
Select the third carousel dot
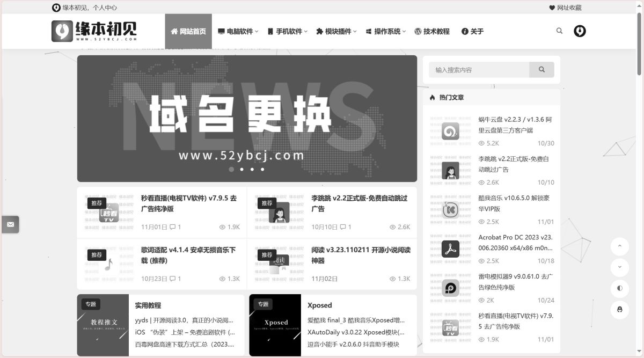point(252,169)
